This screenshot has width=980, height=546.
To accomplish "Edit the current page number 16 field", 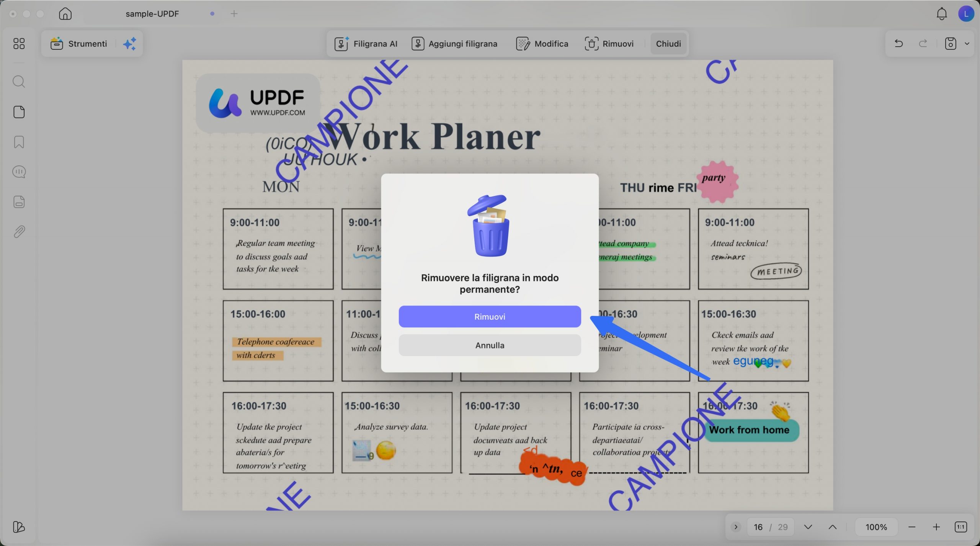I will (758, 527).
